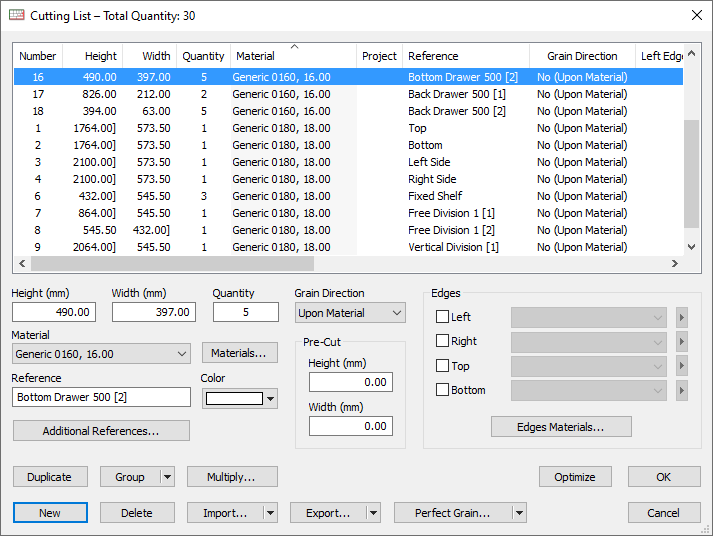Click the Pre-Cut Width input field
Screen dimensions: 713x536
351,426
